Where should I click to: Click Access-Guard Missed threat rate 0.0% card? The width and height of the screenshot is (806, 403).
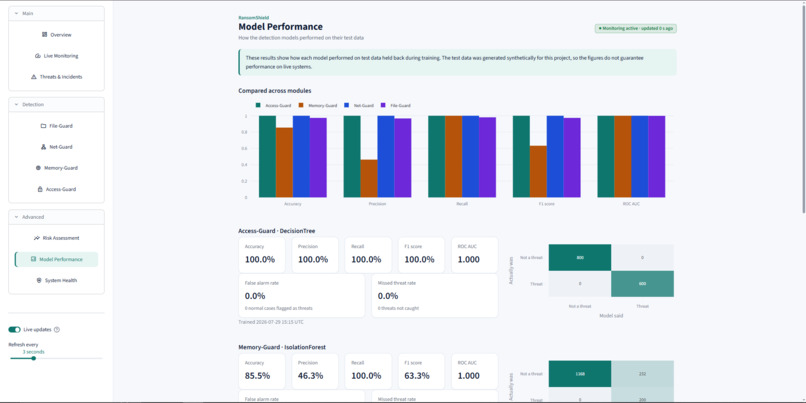[435, 296]
